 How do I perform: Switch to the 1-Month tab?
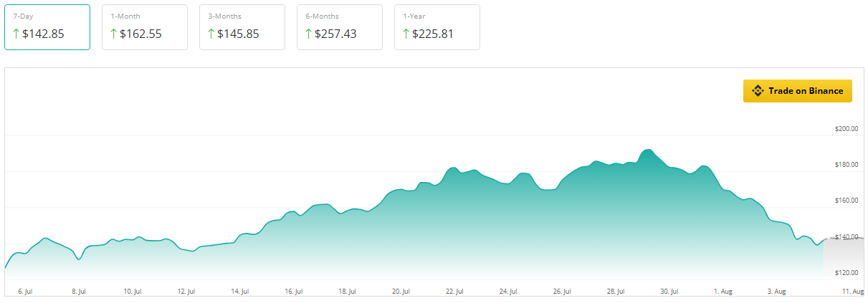145,27
